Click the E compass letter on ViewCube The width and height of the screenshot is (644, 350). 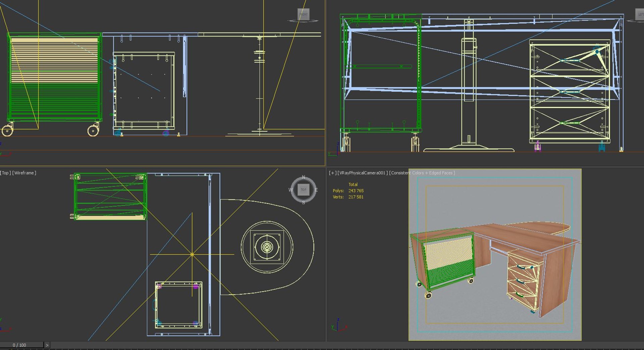[x=316, y=190]
